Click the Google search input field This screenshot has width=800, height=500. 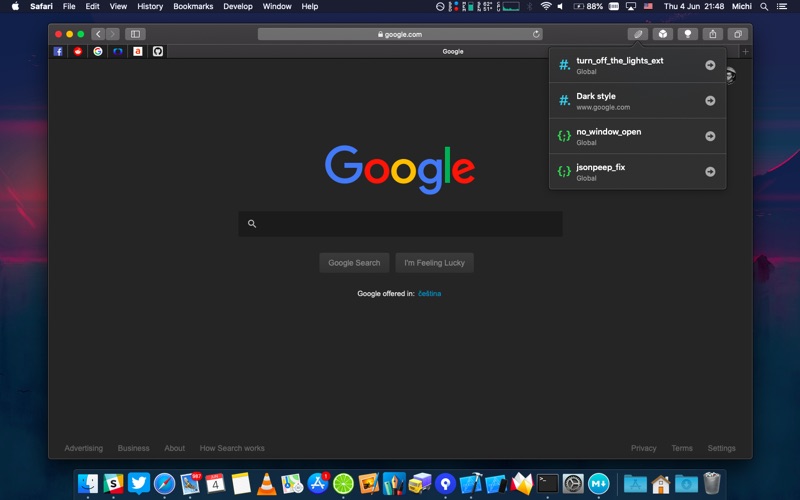[x=401, y=223]
